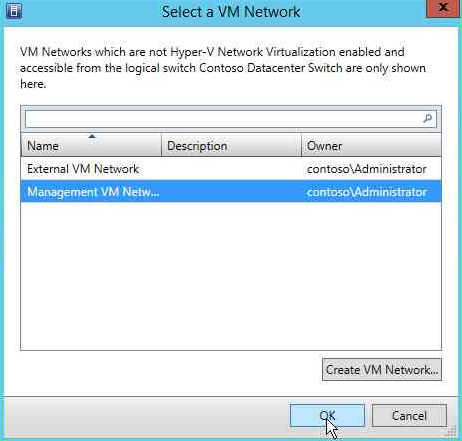The image size is (462, 441).
Task: Click empty Description cell of External VM Network
Action: 231,169
